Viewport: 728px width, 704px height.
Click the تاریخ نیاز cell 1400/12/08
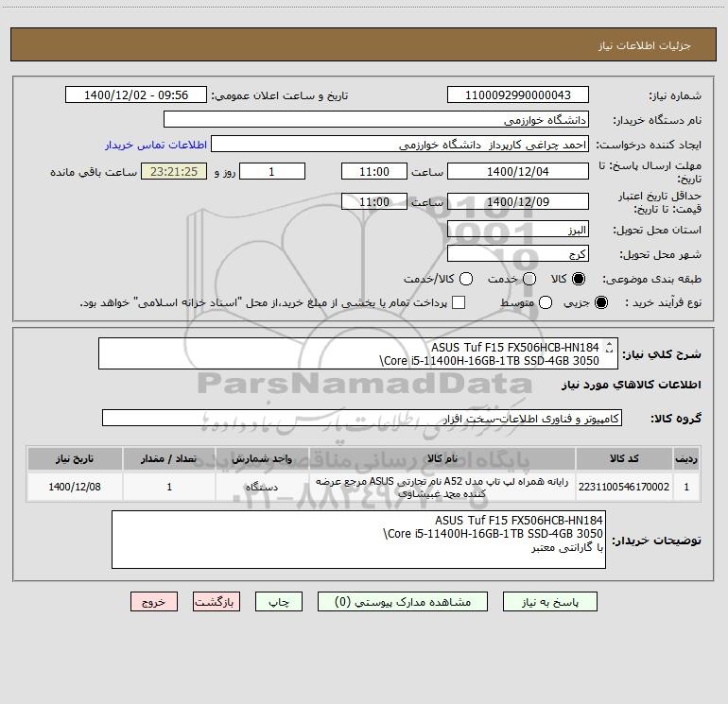(75, 487)
